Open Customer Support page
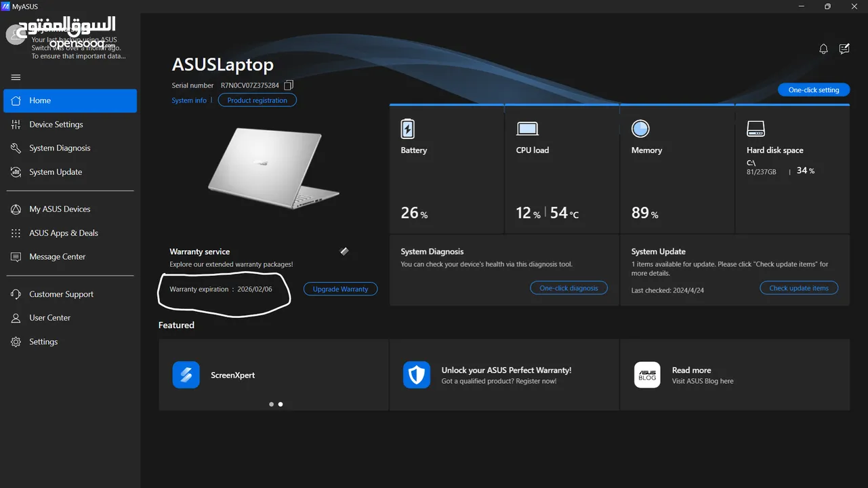The width and height of the screenshot is (868, 488). pyautogui.click(x=70, y=294)
